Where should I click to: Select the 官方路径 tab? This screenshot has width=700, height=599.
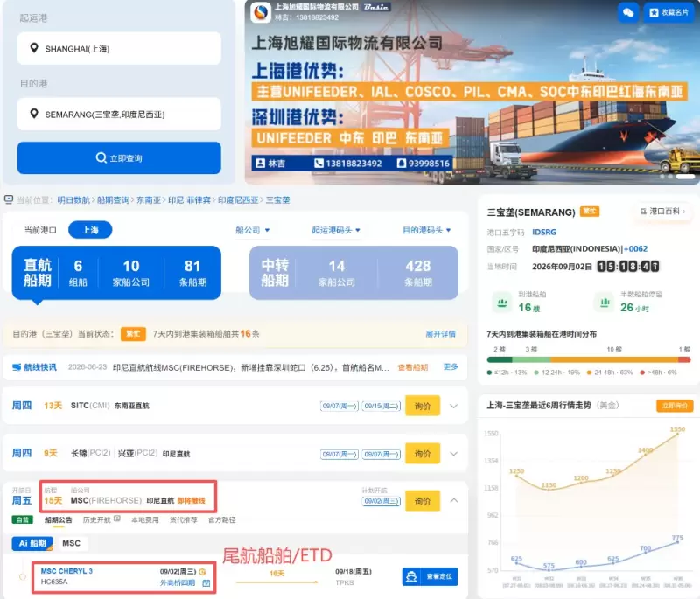[x=222, y=519]
